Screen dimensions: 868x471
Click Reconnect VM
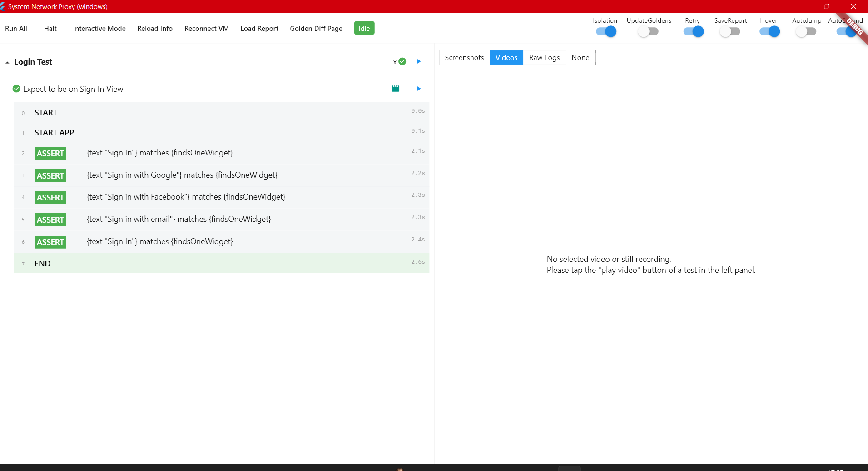tap(206, 28)
